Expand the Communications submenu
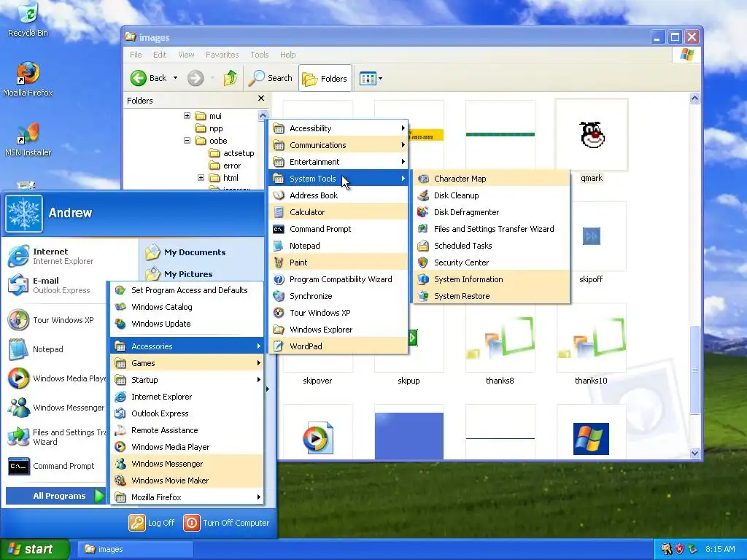This screenshot has width=747, height=560. pos(338,145)
